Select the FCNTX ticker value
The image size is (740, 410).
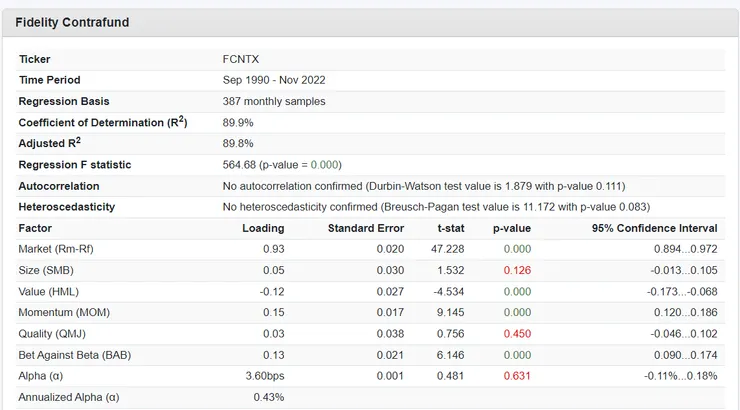tap(240, 59)
